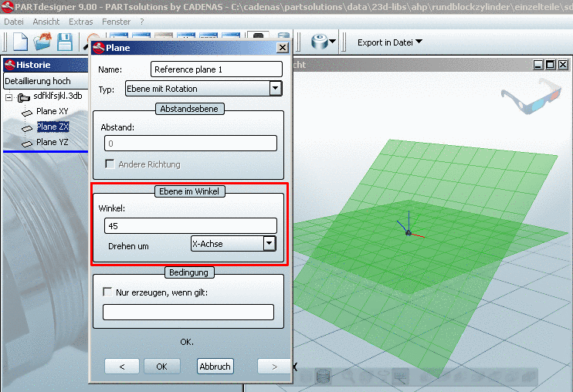Select sdfklfsjkl.3db root tree item

[x=58, y=96]
